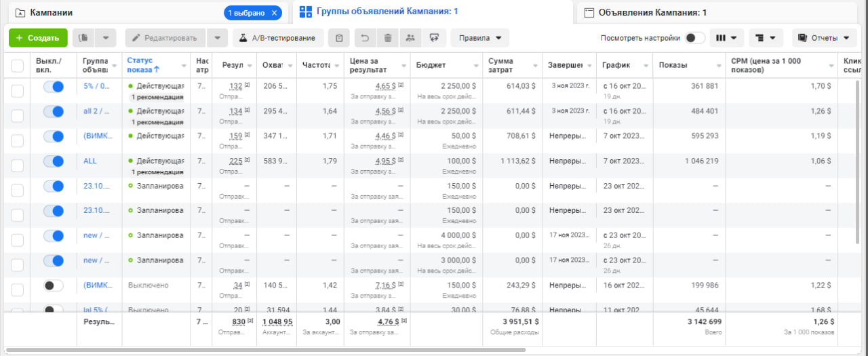Tick the select-all checkbox in table header
Image resolution: width=868 pixels, height=356 pixels.
point(17,66)
